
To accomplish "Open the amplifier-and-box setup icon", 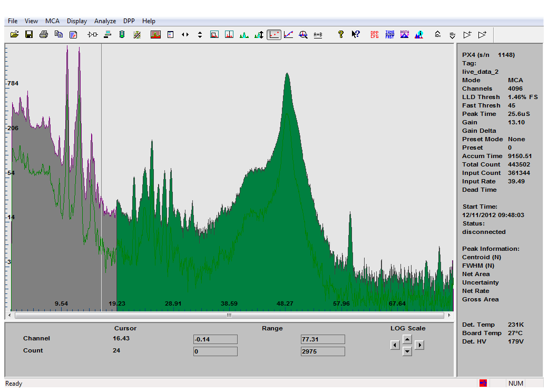I will tap(93, 35).
